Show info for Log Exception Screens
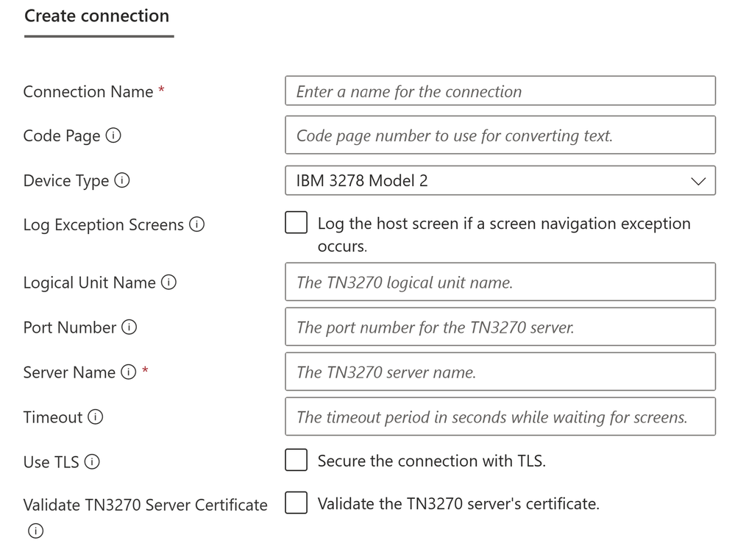The height and width of the screenshot is (560, 735). coord(197,224)
